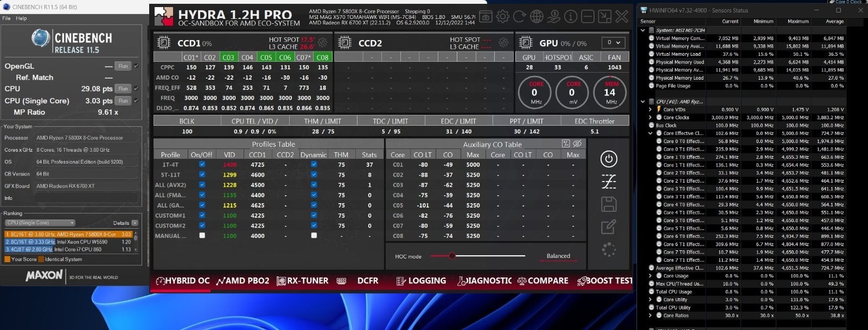Toggle On/Off checkbox for 5T-11T profile

point(202,174)
